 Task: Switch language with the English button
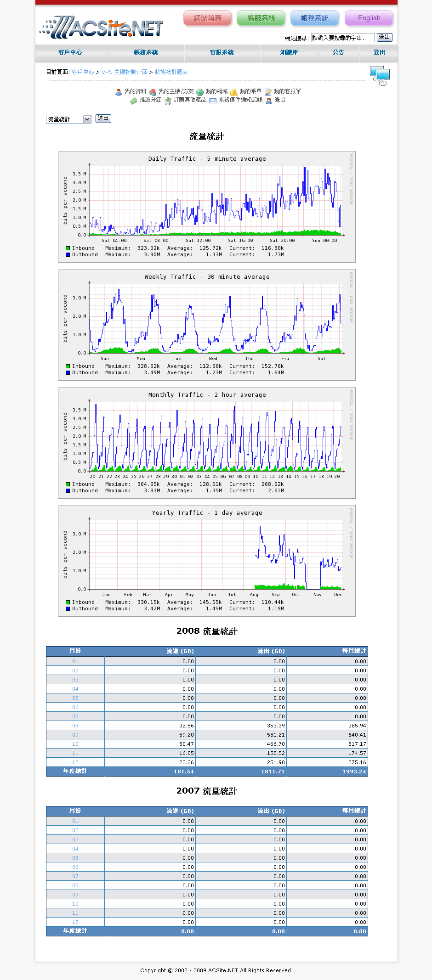(x=369, y=18)
